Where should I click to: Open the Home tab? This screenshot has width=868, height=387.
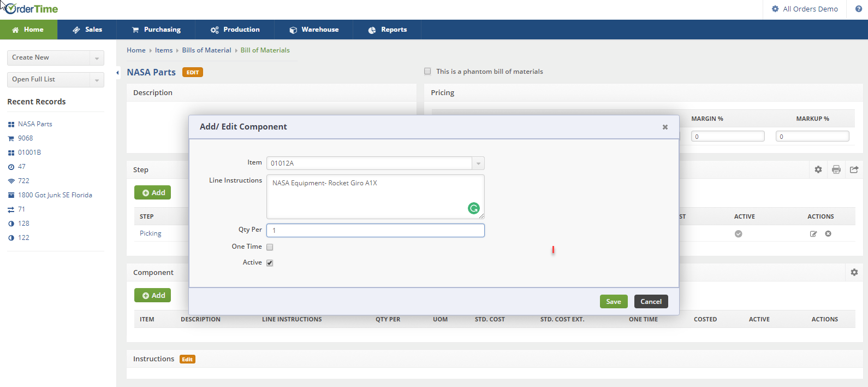click(28, 30)
